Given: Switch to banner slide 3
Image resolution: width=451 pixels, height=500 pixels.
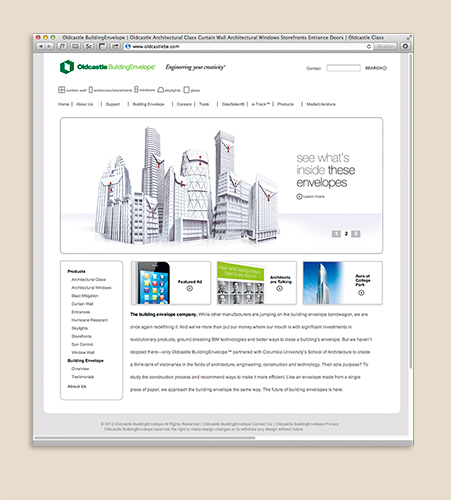Looking at the screenshot, I should [356, 234].
